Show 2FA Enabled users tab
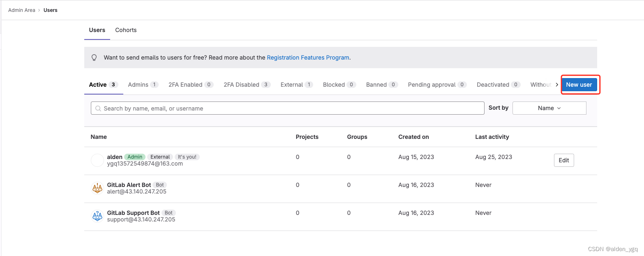Viewport: 644px width, 256px height. coord(191,85)
